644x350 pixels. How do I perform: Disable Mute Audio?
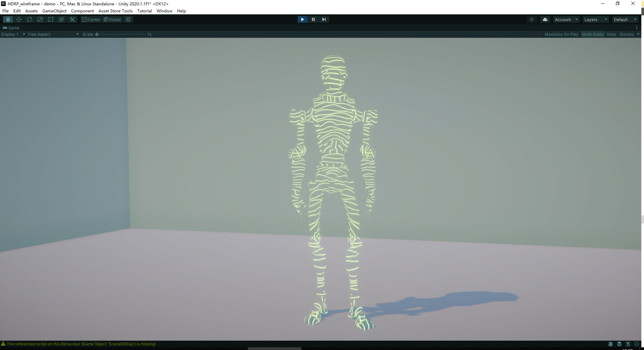coord(593,34)
